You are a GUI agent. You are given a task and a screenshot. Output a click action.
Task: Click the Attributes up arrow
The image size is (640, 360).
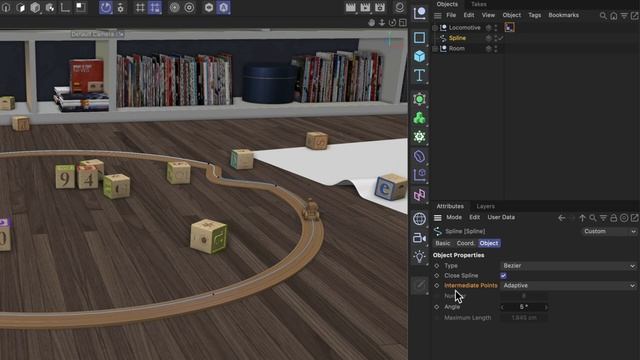582,218
